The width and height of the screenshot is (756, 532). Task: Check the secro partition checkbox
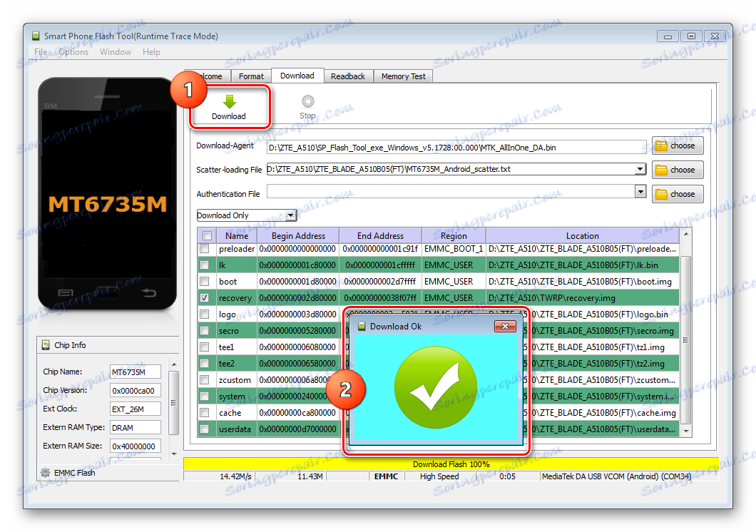click(x=205, y=331)
